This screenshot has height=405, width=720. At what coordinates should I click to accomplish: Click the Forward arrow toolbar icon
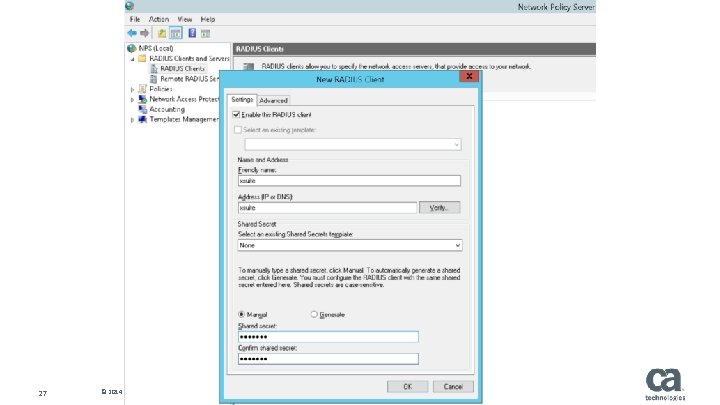click(144, 33)
